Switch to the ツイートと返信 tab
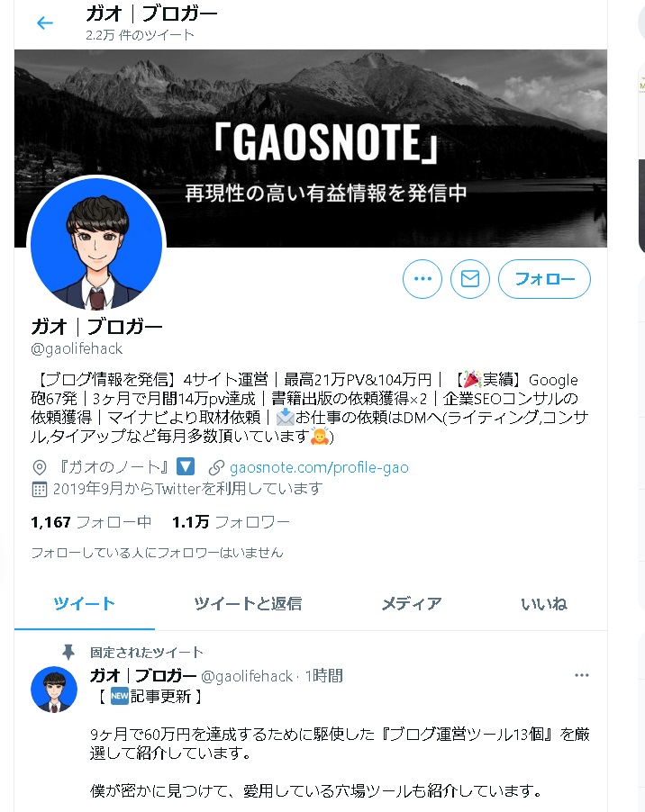 (248, 604)
